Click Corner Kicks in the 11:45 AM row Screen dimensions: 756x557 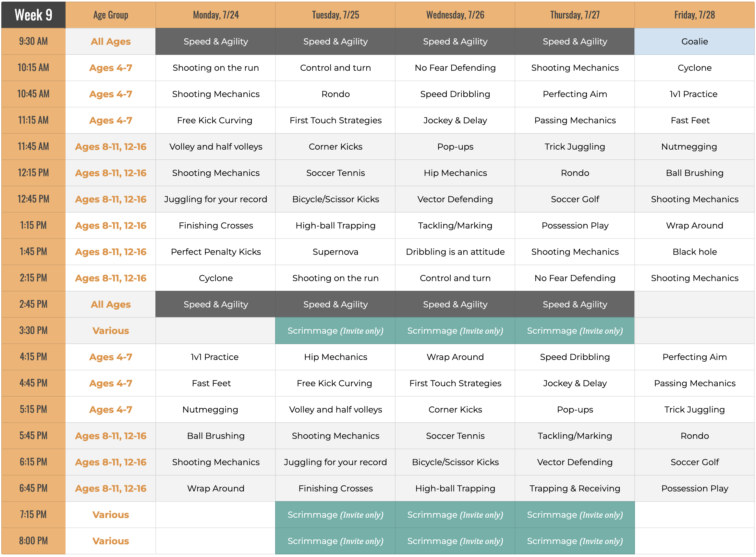pos(335,147)
